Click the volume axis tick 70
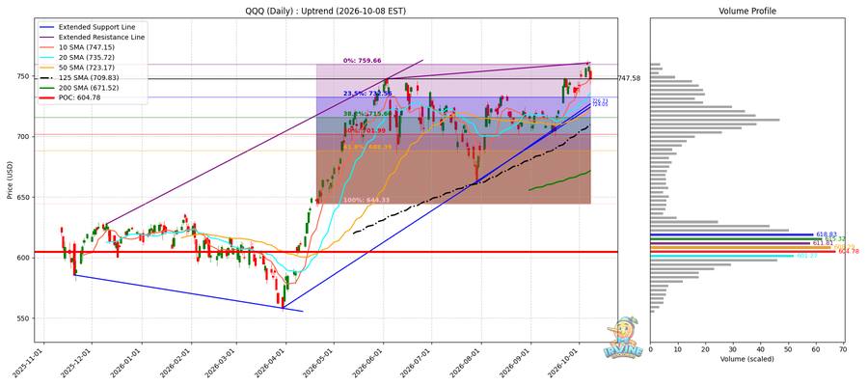This screenshot has width=868, height=386. (x=843, y=349)
